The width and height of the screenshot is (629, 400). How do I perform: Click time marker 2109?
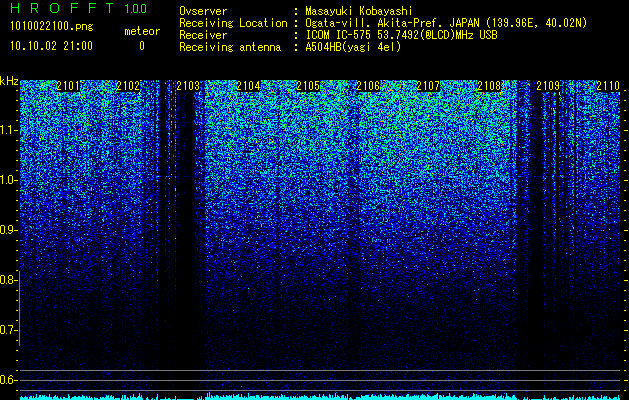pos(548,86)
